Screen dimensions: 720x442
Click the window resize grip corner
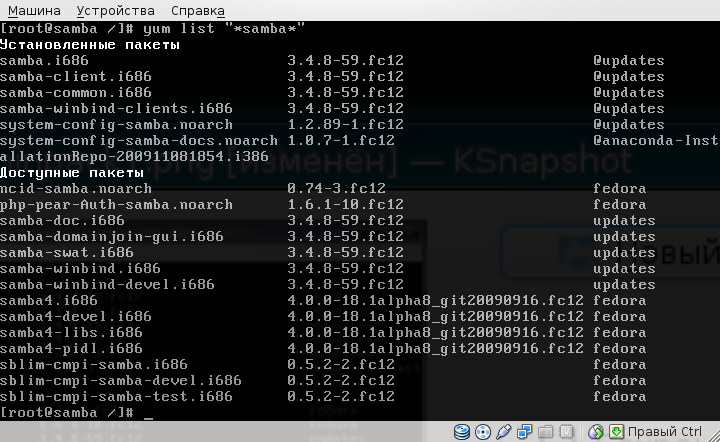pos(714,436)
